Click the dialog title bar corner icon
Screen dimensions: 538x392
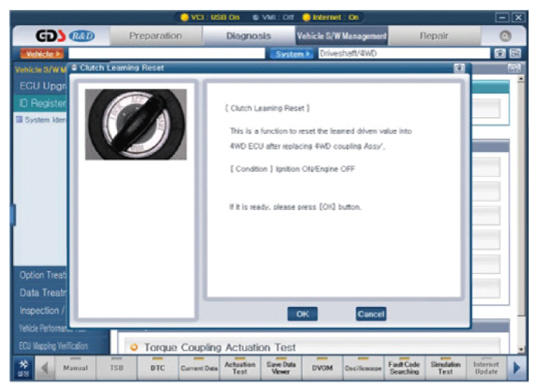pos(459,68)
